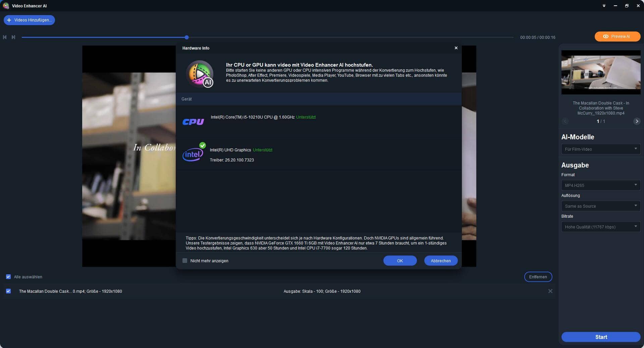644x348 pixels.
Task: Click the Video Enhancer AI app icon in title bar
Action: [x=6, y=6]
